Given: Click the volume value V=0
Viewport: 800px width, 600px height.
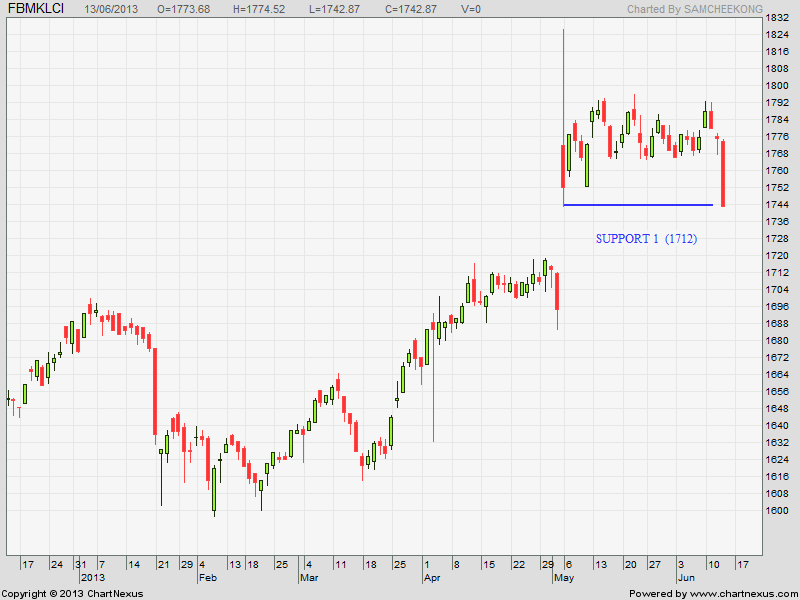Looking at the screenshot, I should pos(470,9).
